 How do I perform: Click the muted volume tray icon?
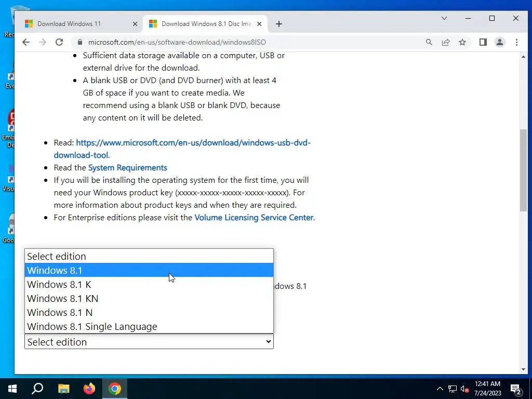pos(464,389)
